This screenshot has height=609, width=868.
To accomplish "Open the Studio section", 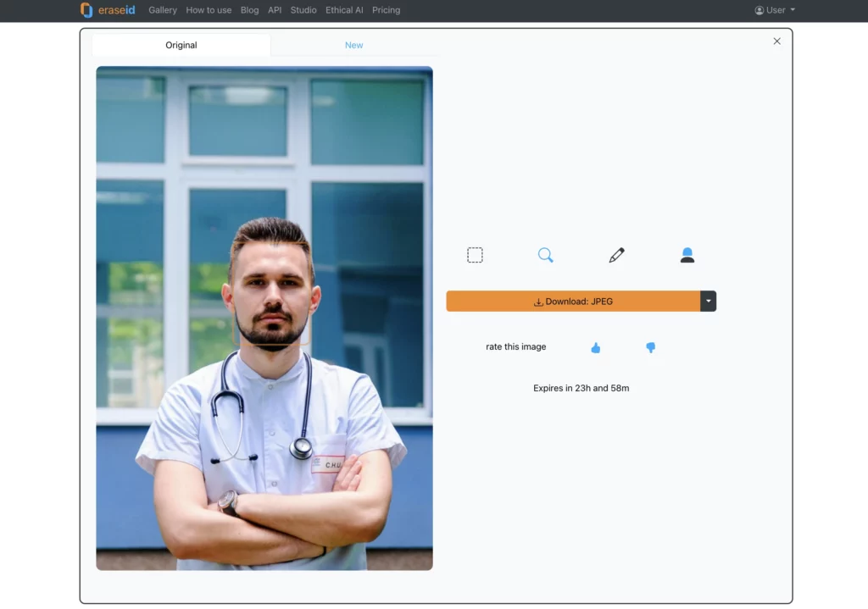I will 303,10.
